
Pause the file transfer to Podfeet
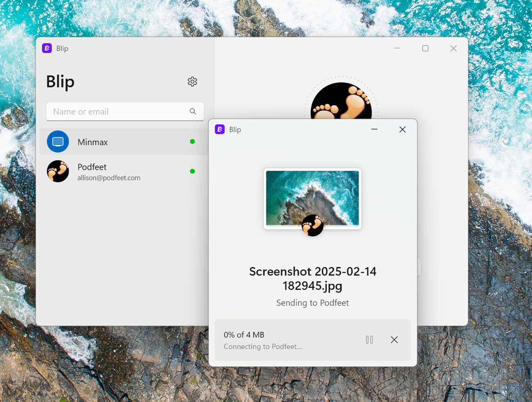click(369, 340)
